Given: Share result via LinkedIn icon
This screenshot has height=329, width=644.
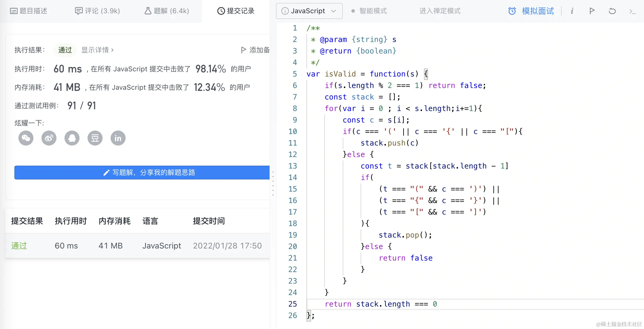Looking at the screenshot, I should click(118, 138).
